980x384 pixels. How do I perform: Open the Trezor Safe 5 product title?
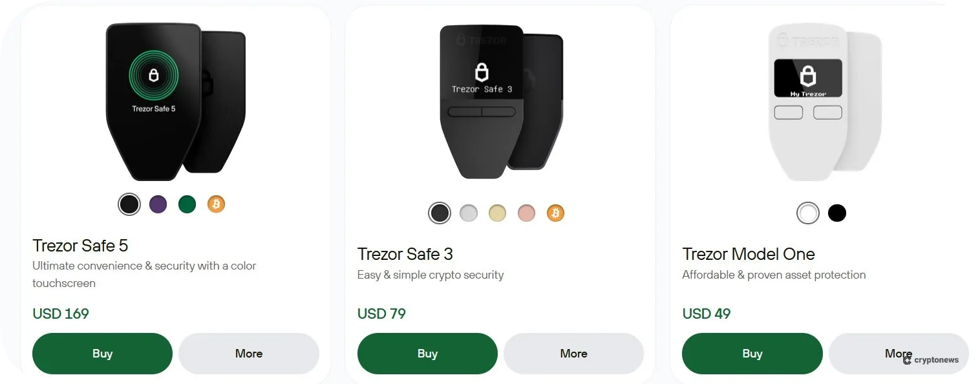(x=80, y=246)
